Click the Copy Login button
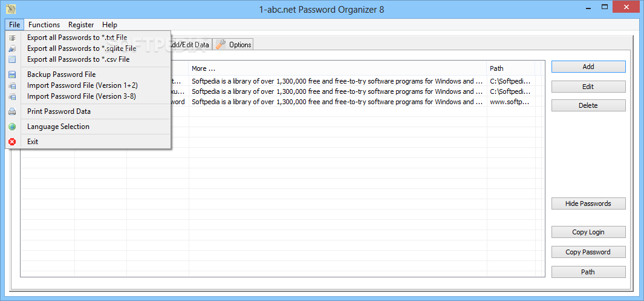The height and width of the screenshot is (301, 644). 588,232
